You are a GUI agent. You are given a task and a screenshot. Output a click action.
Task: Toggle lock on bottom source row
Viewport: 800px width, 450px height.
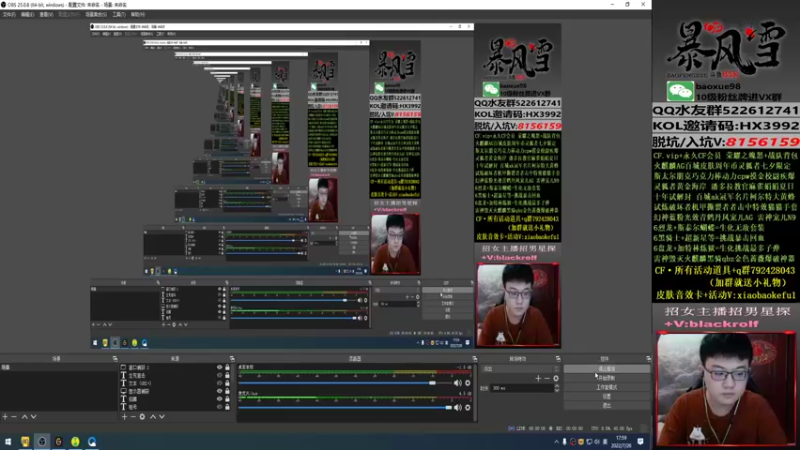point(228,407)
